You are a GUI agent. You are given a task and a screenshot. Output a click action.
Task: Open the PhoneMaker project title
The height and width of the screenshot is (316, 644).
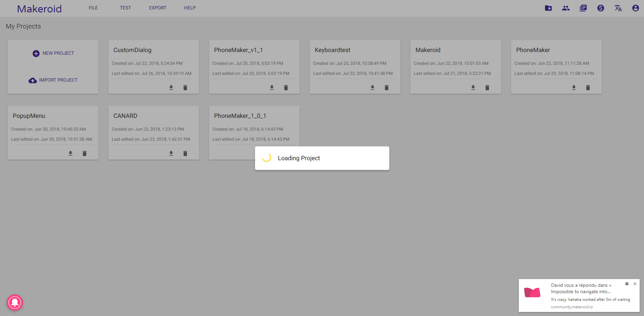click(x=533, y=50)
